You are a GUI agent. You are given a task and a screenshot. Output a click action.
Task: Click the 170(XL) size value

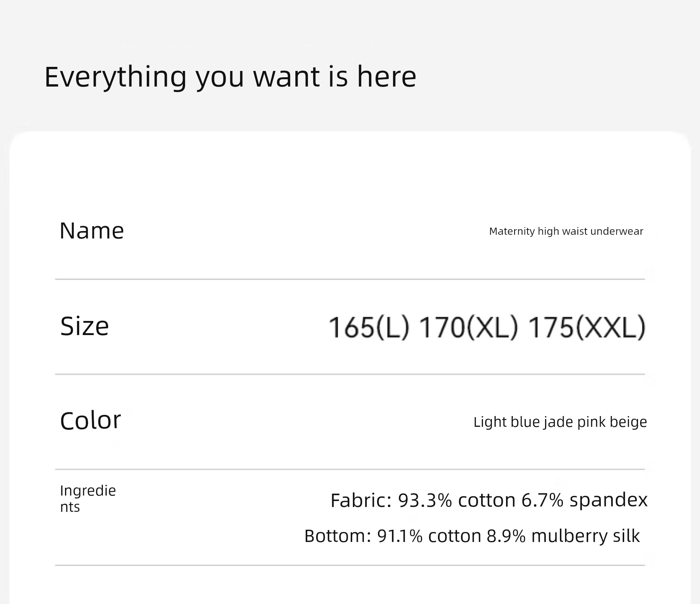point(468,327)
